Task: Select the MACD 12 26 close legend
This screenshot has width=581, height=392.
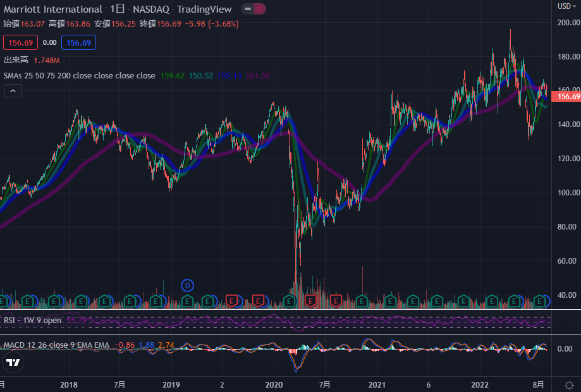Action: pos(57,345)
